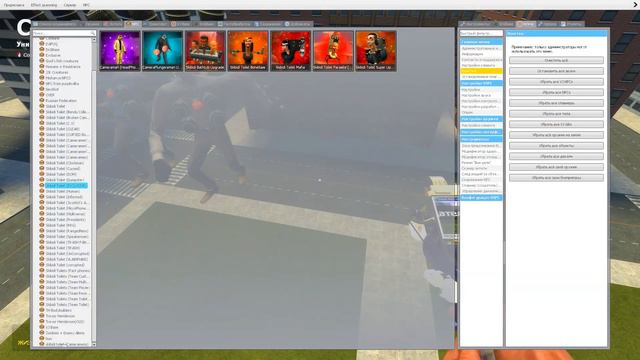Click the icon next to 'Russian Federation'
640x360 pixels.
42,100
